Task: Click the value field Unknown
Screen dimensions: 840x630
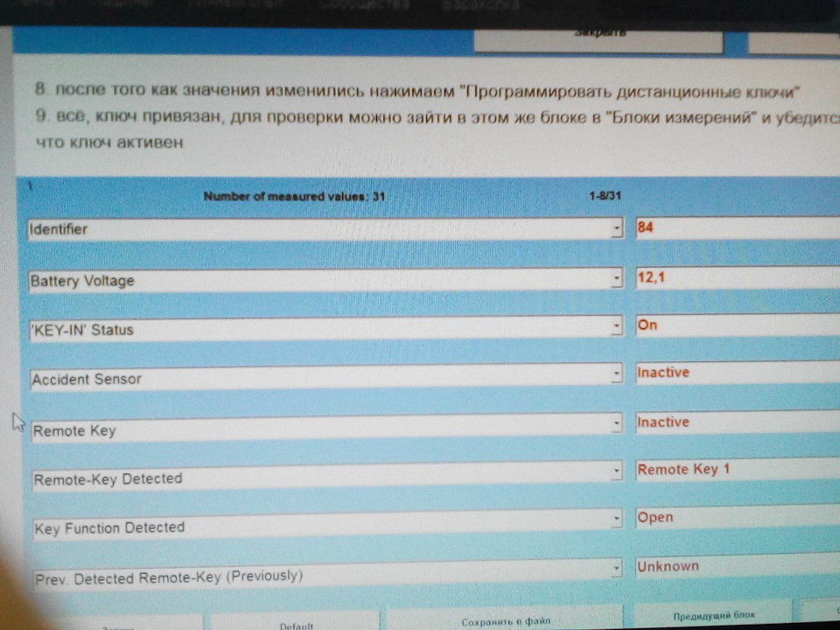Action: (738, 566)
